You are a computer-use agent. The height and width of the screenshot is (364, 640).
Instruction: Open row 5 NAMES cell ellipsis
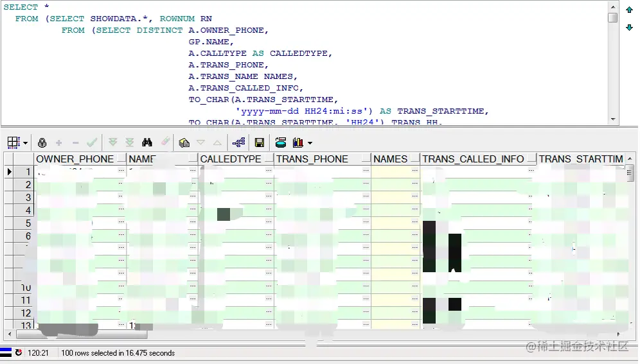click(x=414, y=221)
